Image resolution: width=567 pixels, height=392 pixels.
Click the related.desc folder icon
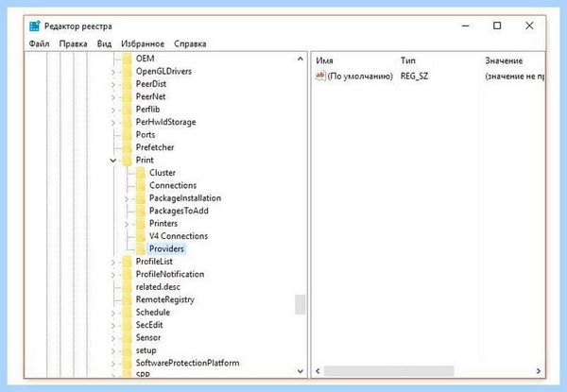pos(127,287)
